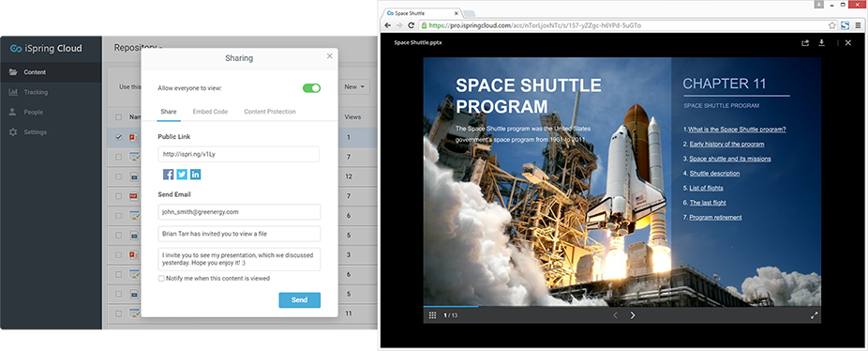
Task: Click the blue browser extension icon
Action: click(x=845, y=25)
